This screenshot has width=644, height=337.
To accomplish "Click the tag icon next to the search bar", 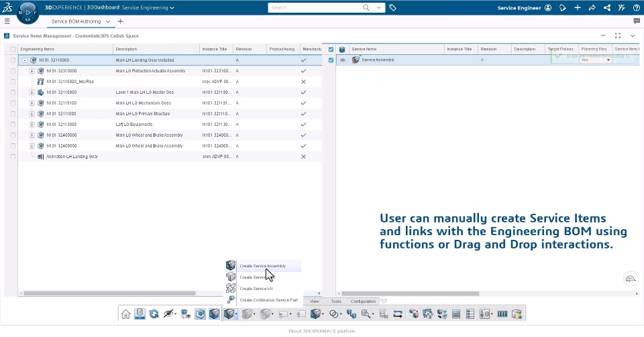I will 392,7.
